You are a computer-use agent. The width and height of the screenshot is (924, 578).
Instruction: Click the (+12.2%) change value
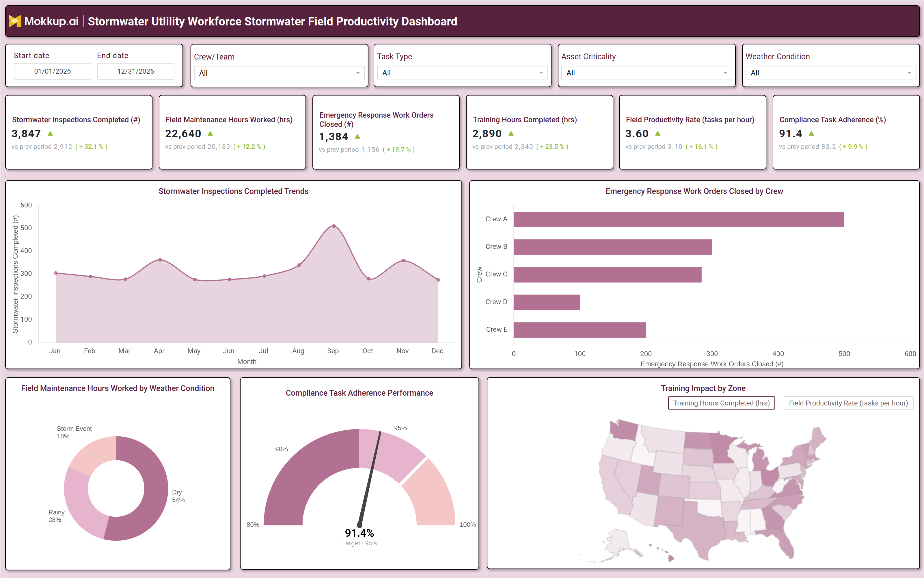249,147
